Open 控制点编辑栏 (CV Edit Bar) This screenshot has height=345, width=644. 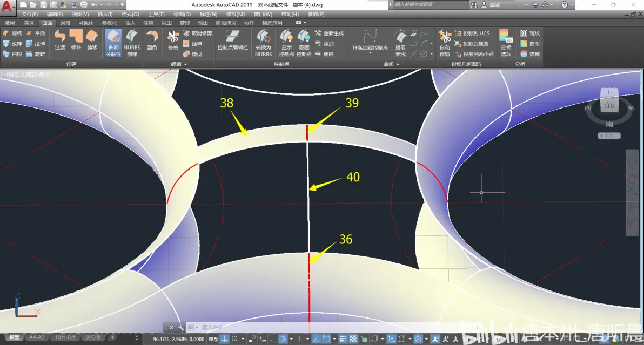232,40
